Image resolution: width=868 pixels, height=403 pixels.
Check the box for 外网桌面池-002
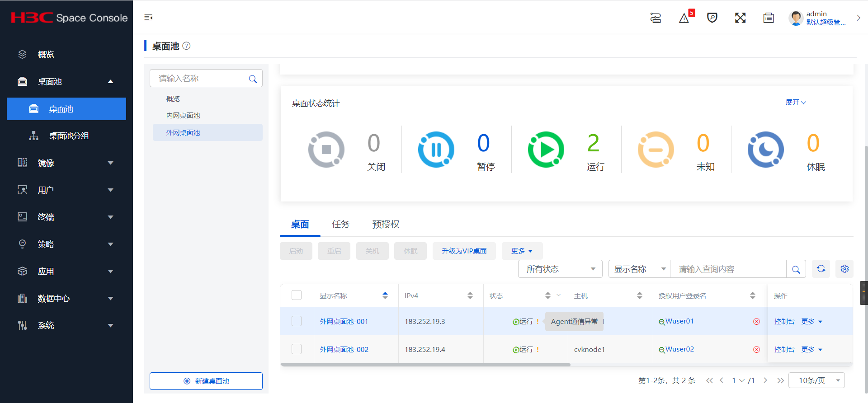pos(297,349)
